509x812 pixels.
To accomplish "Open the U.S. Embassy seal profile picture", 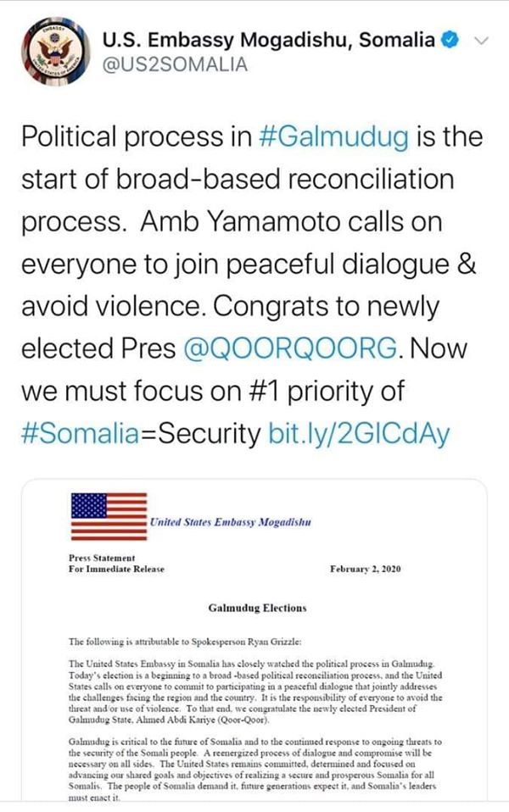I will (56, 51).
